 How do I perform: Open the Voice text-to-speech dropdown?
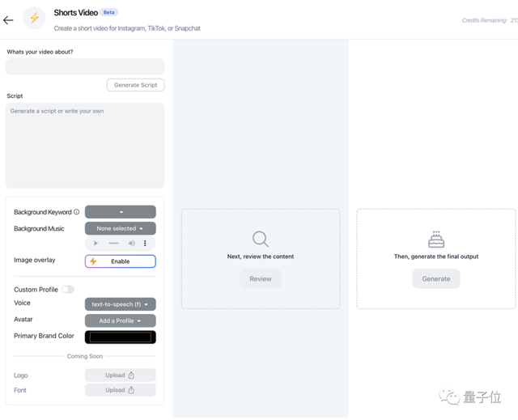pyautogui.click(x=120, y=304)
